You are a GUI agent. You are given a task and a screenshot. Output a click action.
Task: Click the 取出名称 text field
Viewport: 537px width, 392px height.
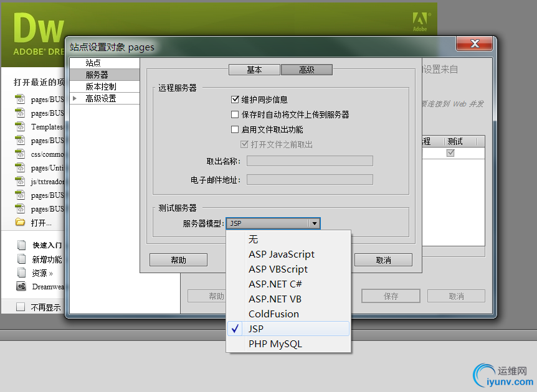[x=310, y=161]
